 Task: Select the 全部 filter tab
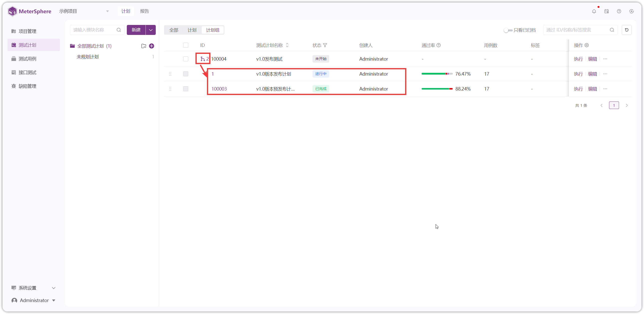[x=174, y=30]
